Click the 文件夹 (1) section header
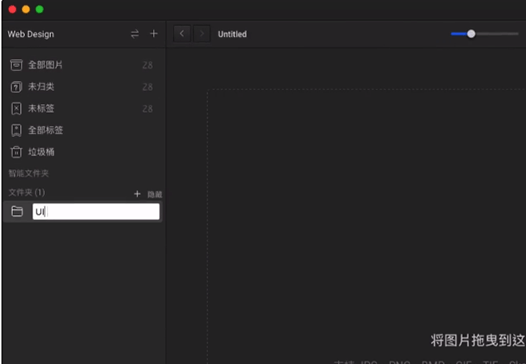526x364 pixels. (27, 193)
